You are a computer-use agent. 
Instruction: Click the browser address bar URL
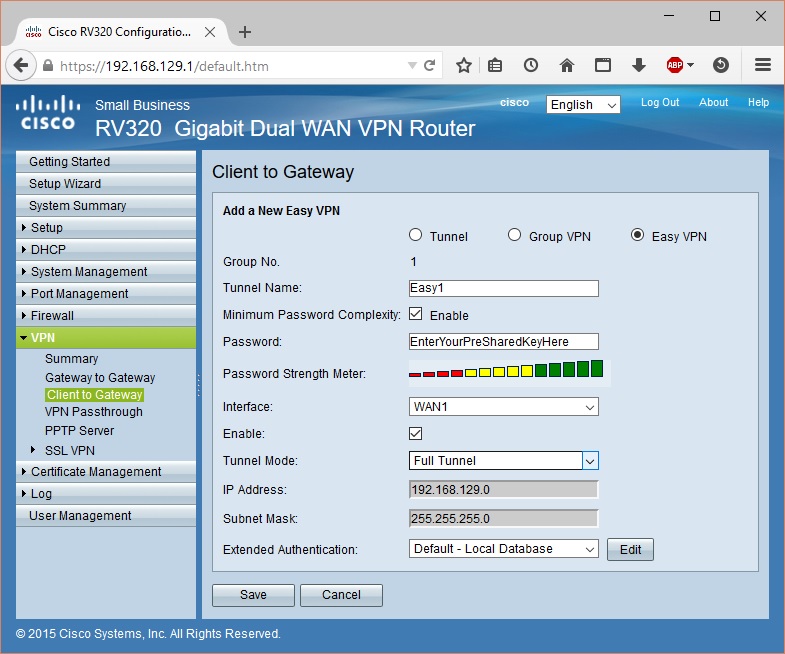click(x=164, y=66)
